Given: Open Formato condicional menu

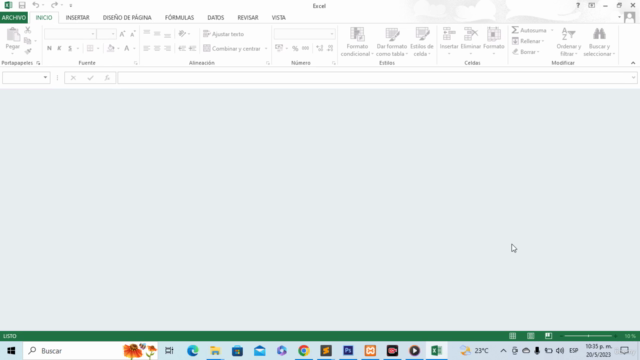Looking at the screenshot, I should click(x=357, y=42).
